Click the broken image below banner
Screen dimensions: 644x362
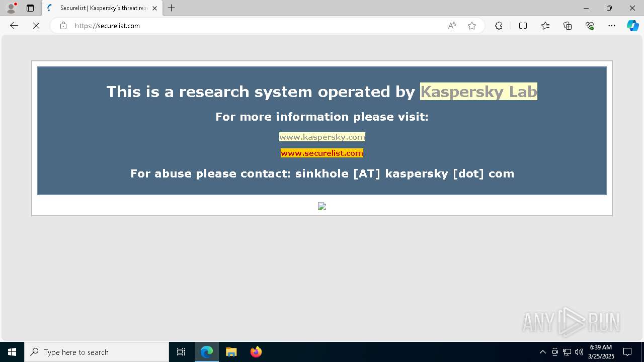coord(322,206)
